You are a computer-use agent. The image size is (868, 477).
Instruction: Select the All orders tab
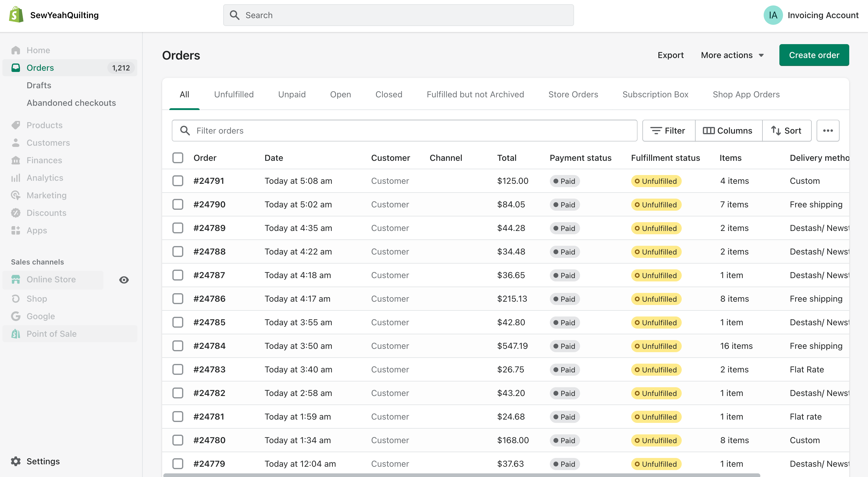[184, 94]
